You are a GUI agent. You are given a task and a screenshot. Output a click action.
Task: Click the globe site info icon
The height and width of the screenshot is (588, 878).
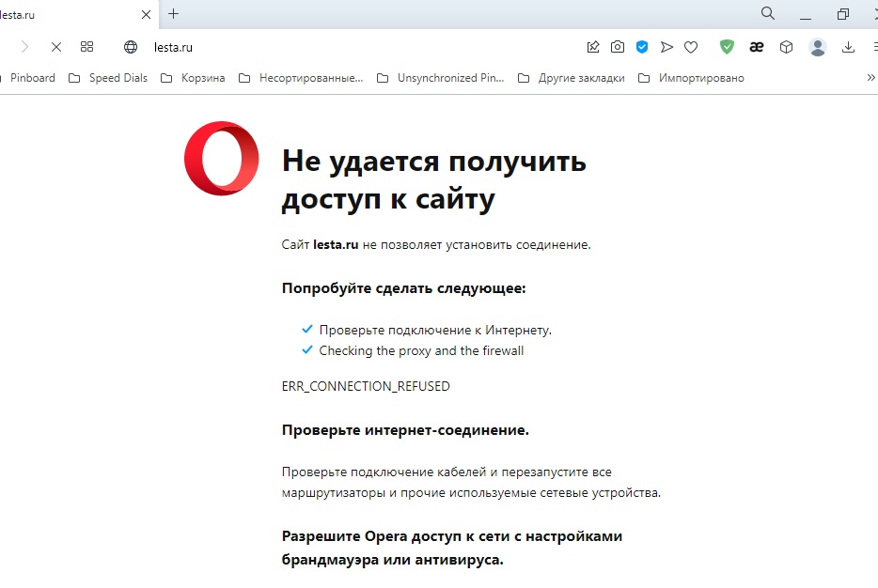click(x=131, y=47)
